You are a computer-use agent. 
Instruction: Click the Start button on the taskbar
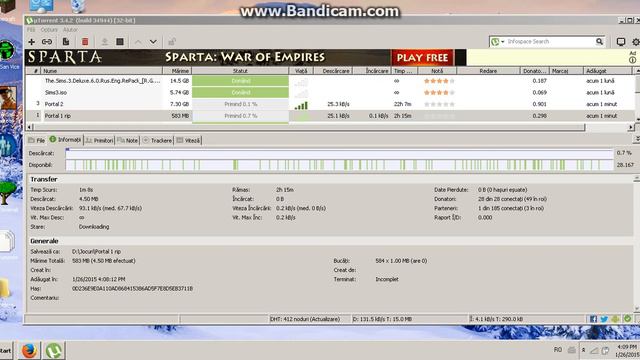click(x=6, y=351)
